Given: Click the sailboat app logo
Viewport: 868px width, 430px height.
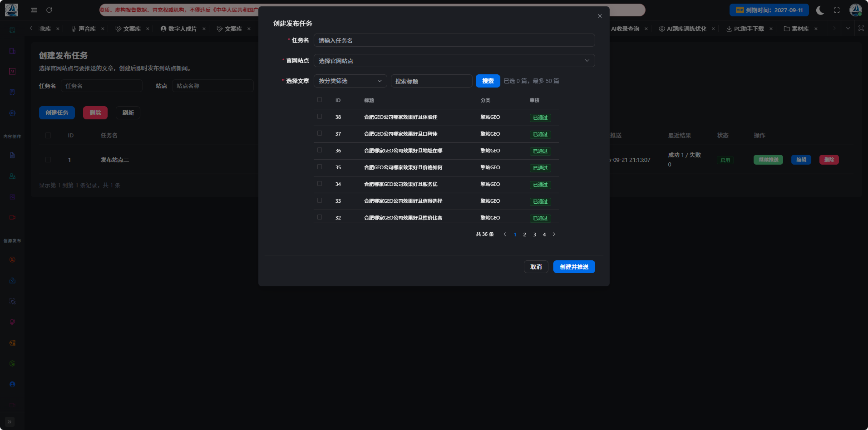Looking at the screenshot, I should 11,10.
